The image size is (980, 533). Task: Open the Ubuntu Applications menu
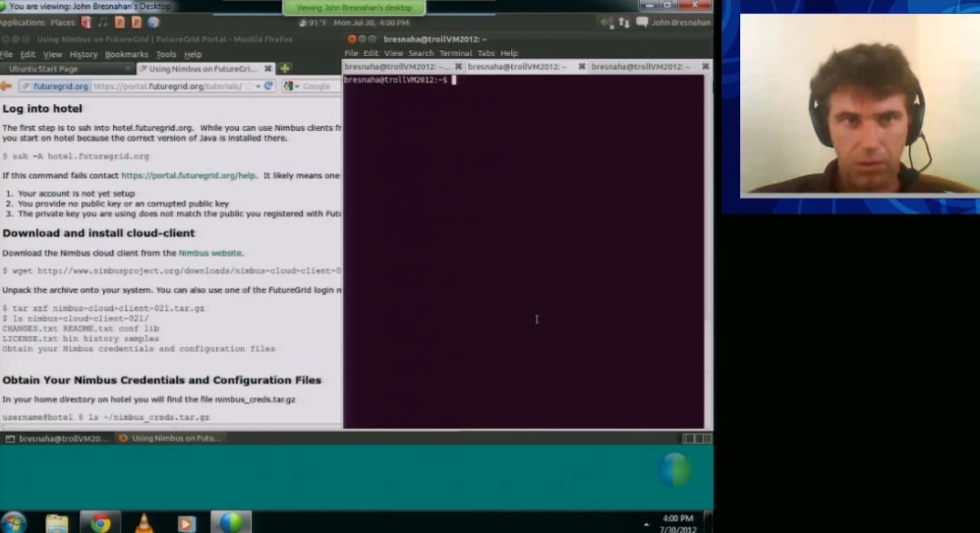tap(23, 23)
